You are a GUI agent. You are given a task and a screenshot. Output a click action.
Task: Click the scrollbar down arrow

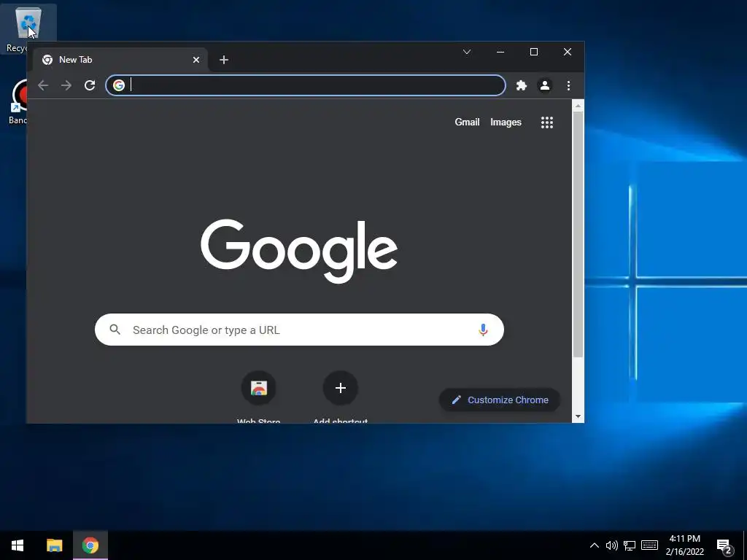578,416
